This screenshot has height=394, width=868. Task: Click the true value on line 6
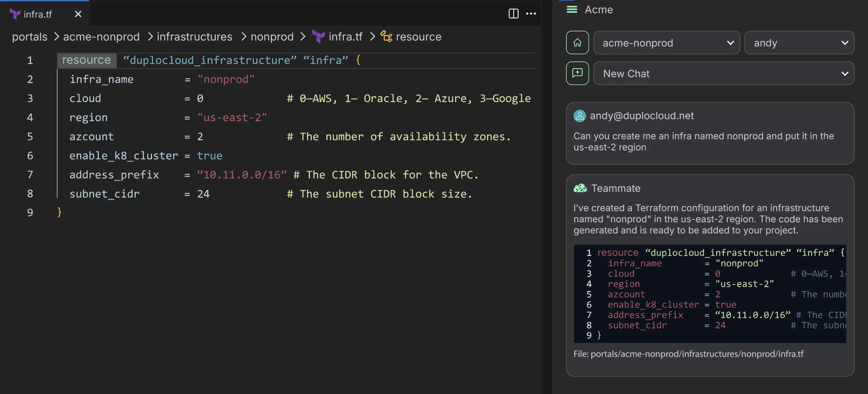(x=210, y=156)
